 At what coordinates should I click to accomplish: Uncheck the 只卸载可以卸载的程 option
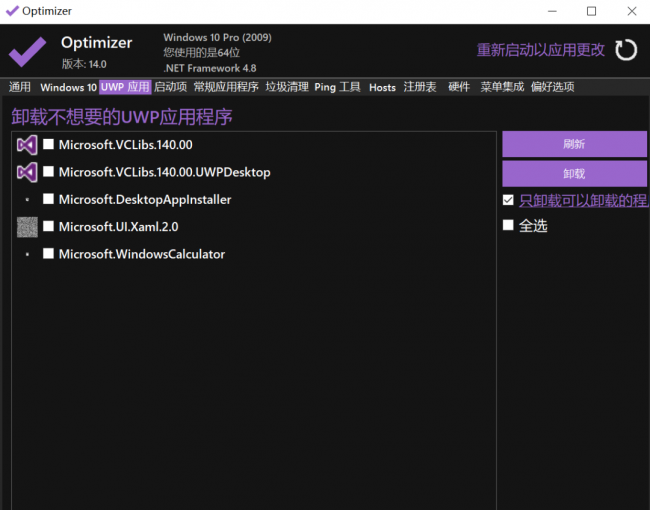[x=508, y=200]
